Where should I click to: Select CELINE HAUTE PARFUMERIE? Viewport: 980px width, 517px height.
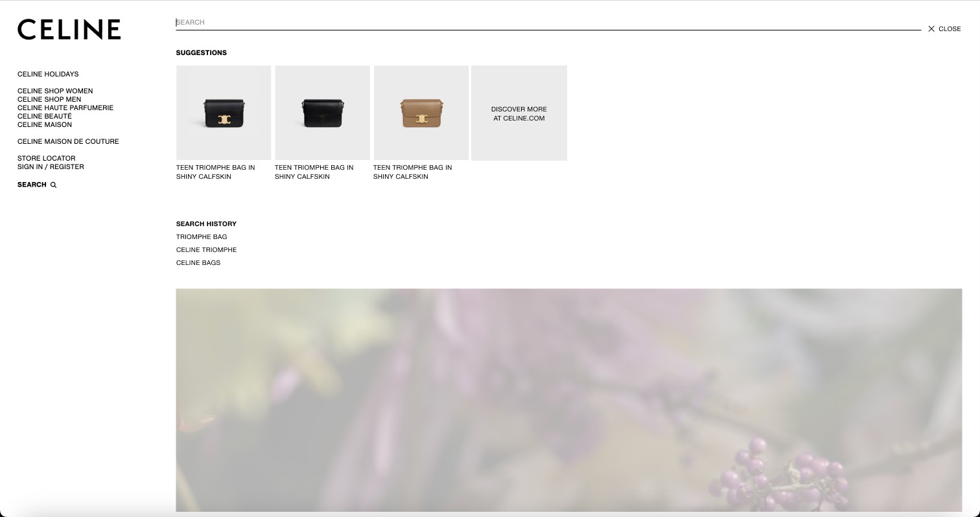65,108
